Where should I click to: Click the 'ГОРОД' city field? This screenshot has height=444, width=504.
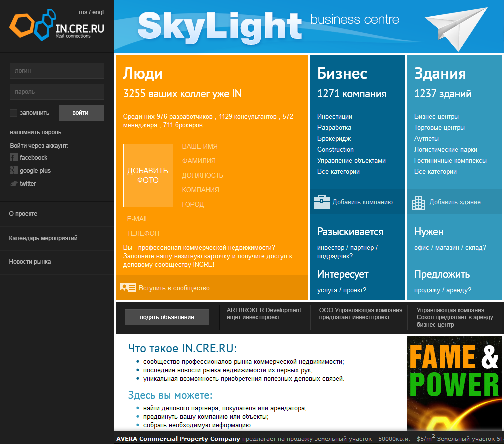pyautogui.click(x=193, y=204)
